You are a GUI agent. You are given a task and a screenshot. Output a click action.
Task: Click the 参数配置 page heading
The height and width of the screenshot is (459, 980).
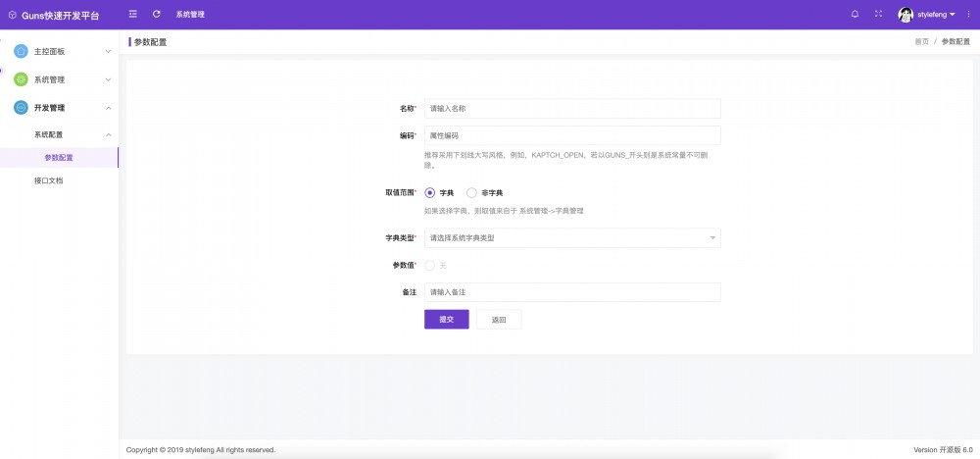tap(151, 42)
